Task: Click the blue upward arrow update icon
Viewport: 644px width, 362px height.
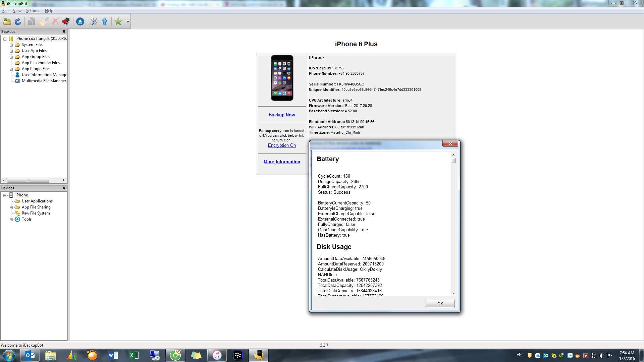Action: (105, 22)
